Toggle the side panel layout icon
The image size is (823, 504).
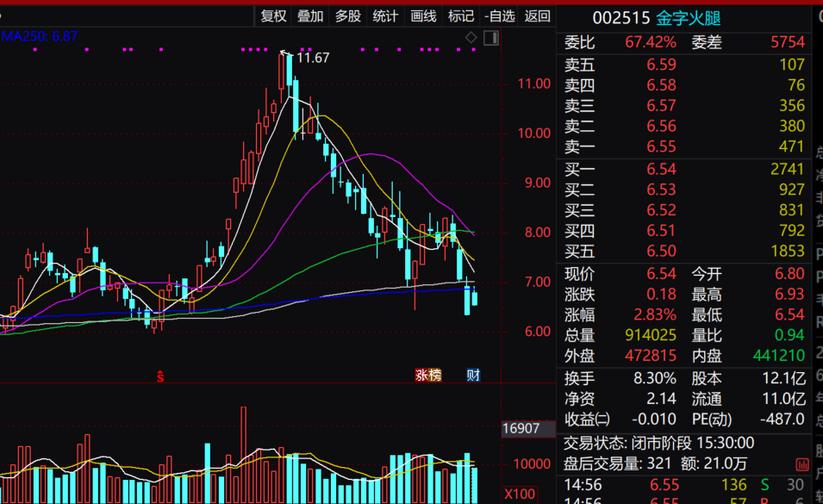click(x=491, y=38)
